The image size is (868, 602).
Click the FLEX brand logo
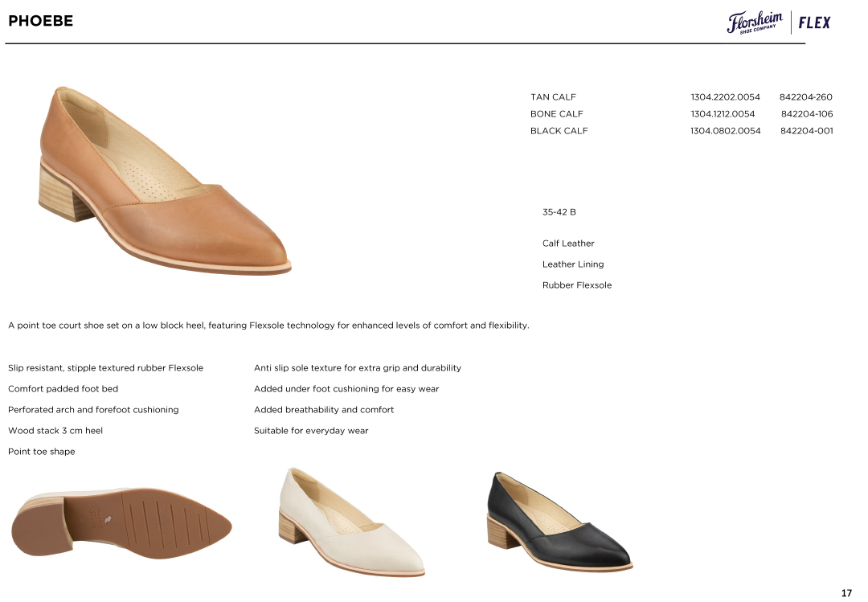pyautogui.click(x=814, y=23)
